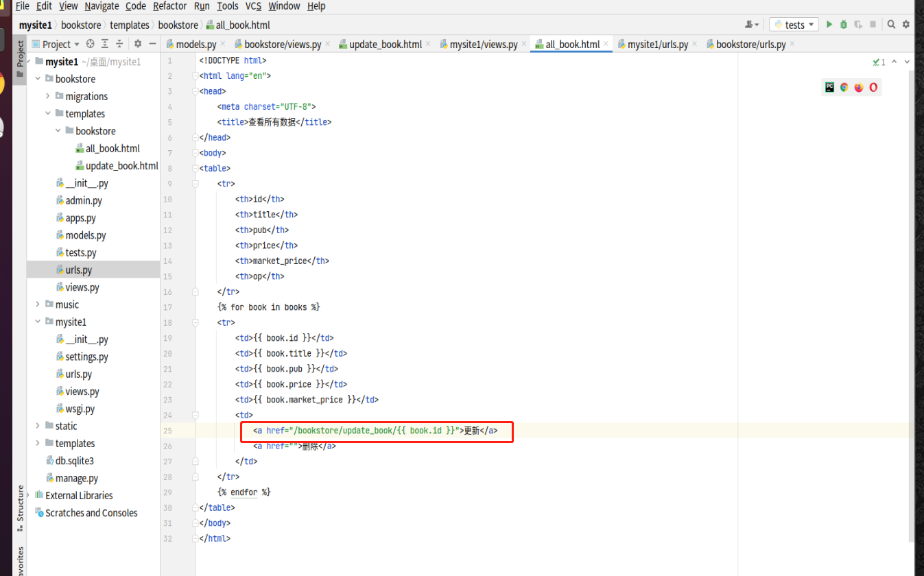
Task: Open page in Chrome browser icon
Action: pos(844,88)
